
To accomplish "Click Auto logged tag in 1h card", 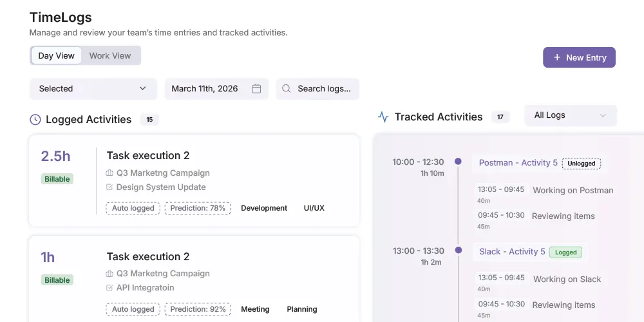I will click(x=133, y=309).
